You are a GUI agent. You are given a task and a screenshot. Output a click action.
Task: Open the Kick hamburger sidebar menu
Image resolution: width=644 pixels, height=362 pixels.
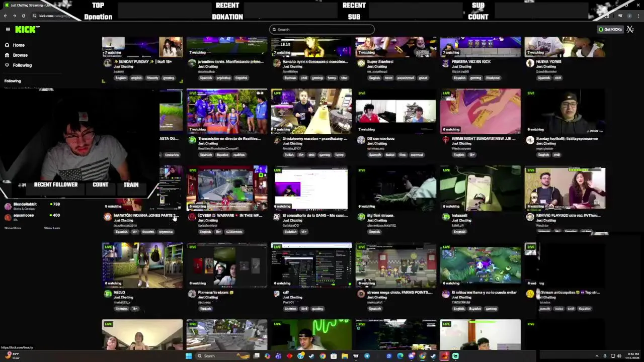point(8,30)
